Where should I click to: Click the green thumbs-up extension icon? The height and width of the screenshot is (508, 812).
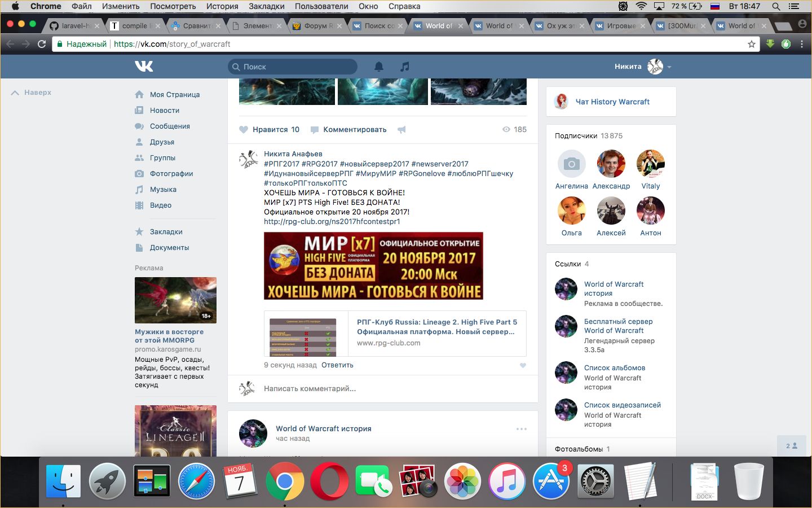[786, 44]
